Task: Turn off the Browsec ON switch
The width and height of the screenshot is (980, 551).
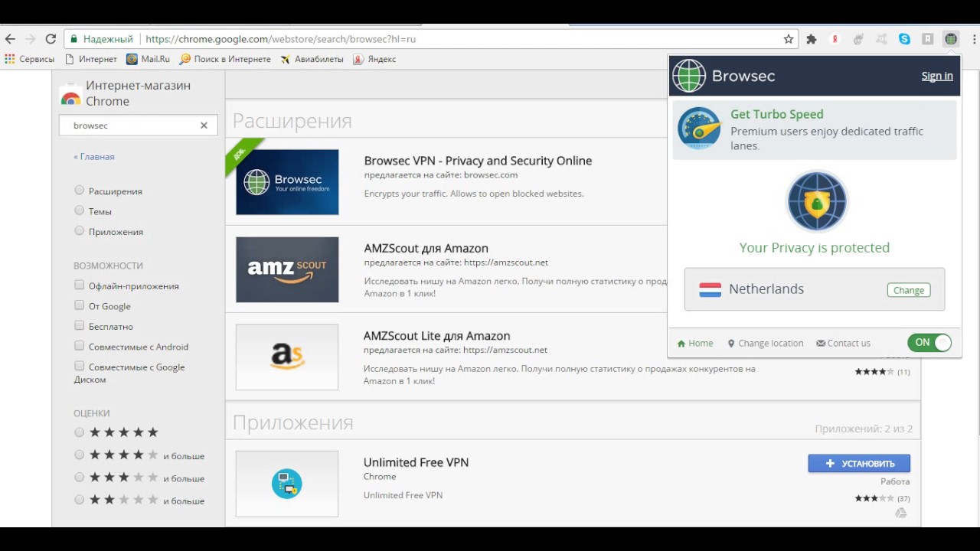Action: 929,343
